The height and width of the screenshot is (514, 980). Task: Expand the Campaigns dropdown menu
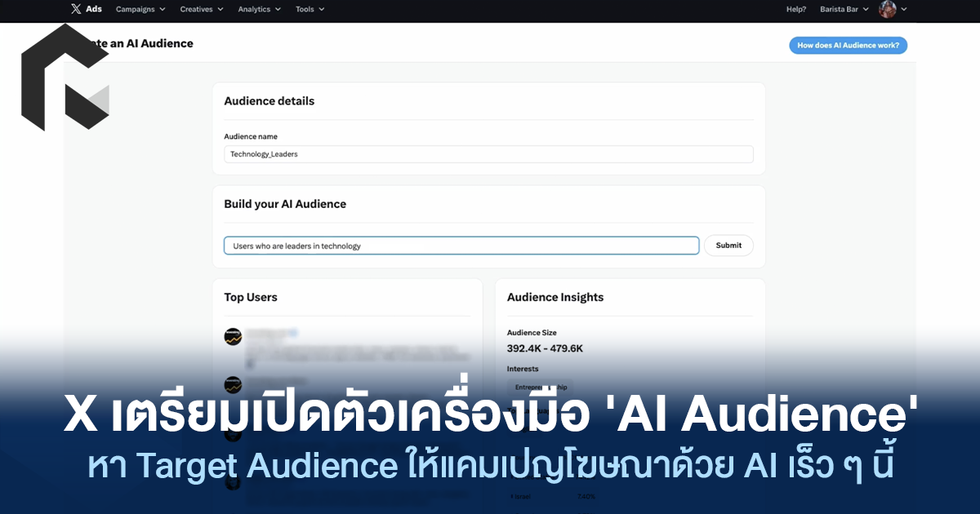coord(140,10)
